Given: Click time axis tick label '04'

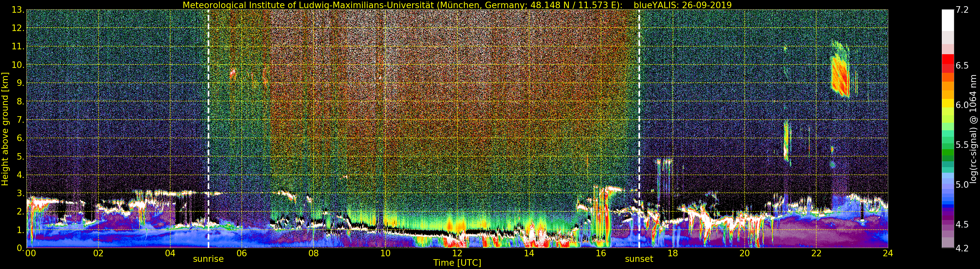Looking at the screenshot, I should point(170,253).
